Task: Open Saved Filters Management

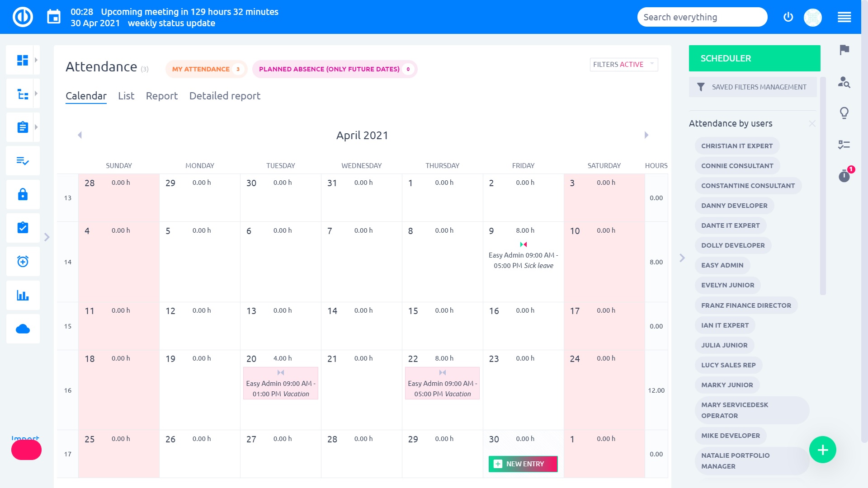Action: click(x=753, y=87)
